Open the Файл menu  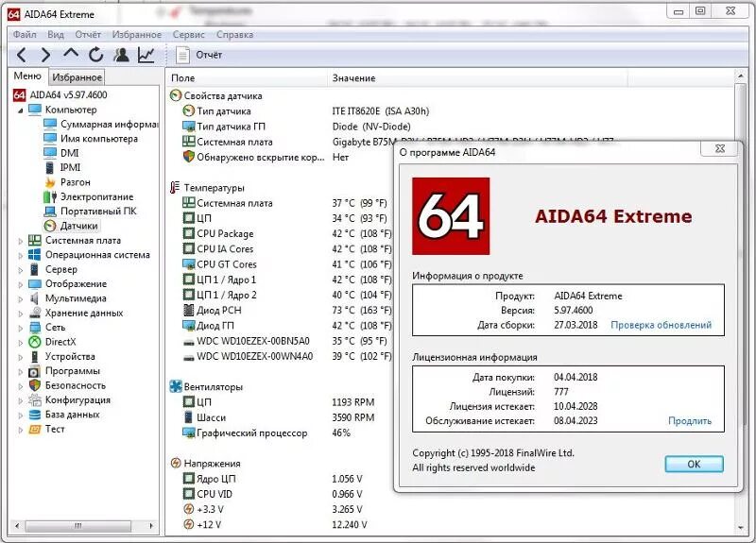coord(25,35)
